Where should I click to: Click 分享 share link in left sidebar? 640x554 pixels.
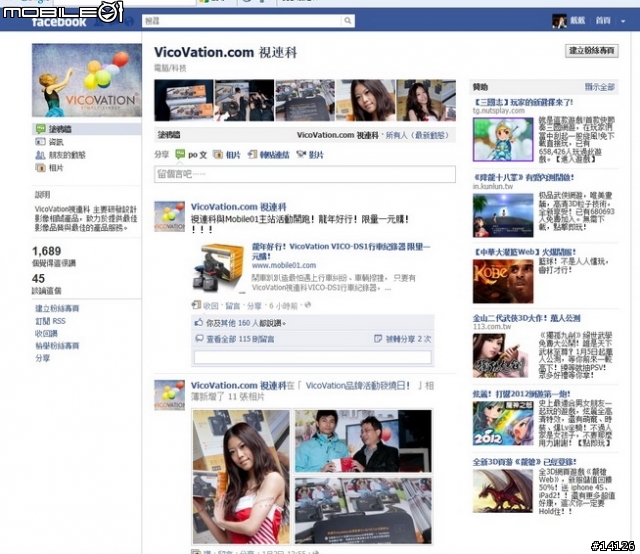[x=42, y=358]
